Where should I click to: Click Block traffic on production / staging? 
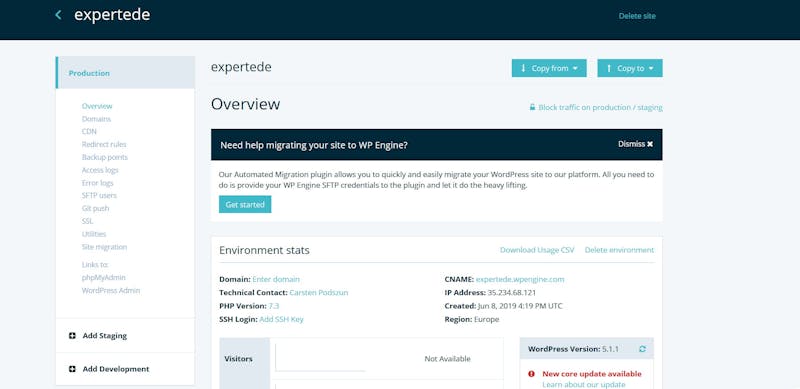pos(601,108)
